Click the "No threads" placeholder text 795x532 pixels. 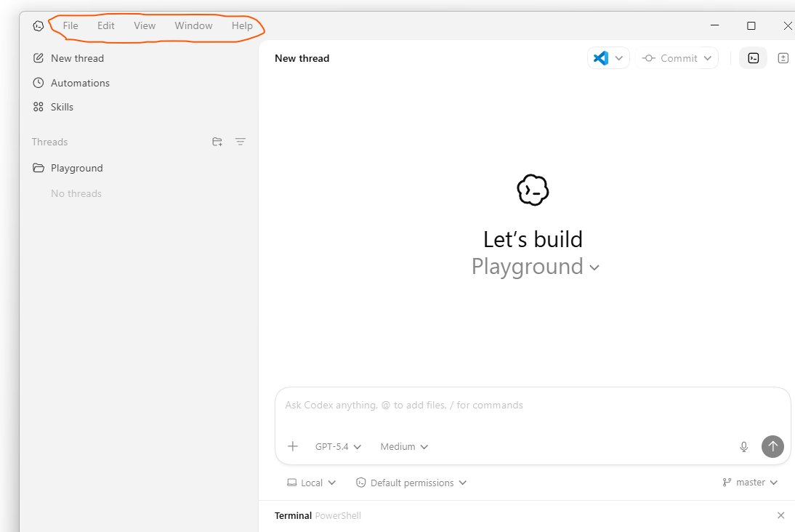[x=76, y=194]
